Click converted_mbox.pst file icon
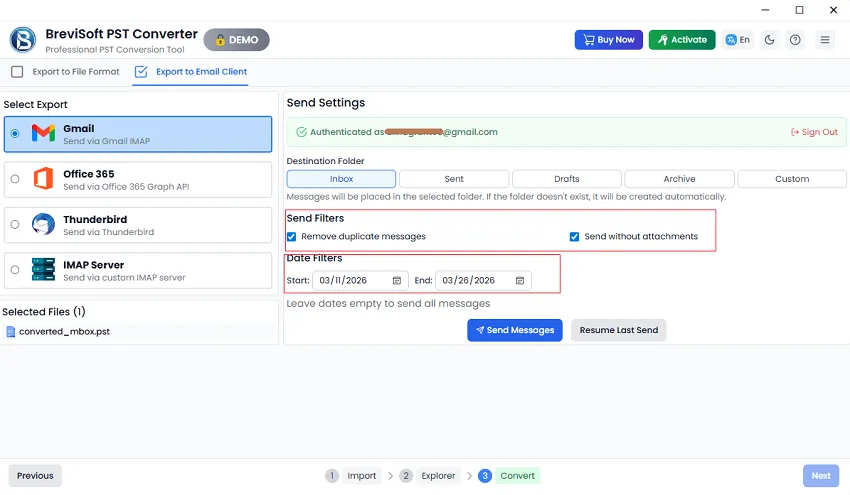This screenshot has height=495, width=850. (x=10, y=332)
